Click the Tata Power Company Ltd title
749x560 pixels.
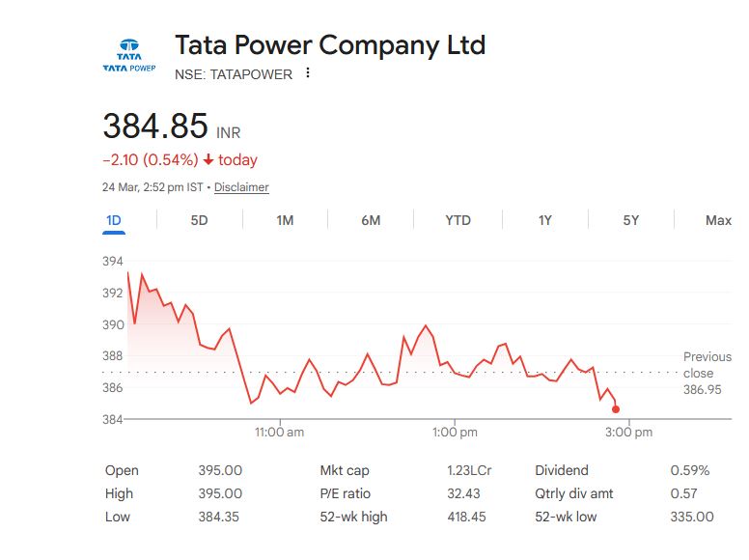[x=330, y=44]
